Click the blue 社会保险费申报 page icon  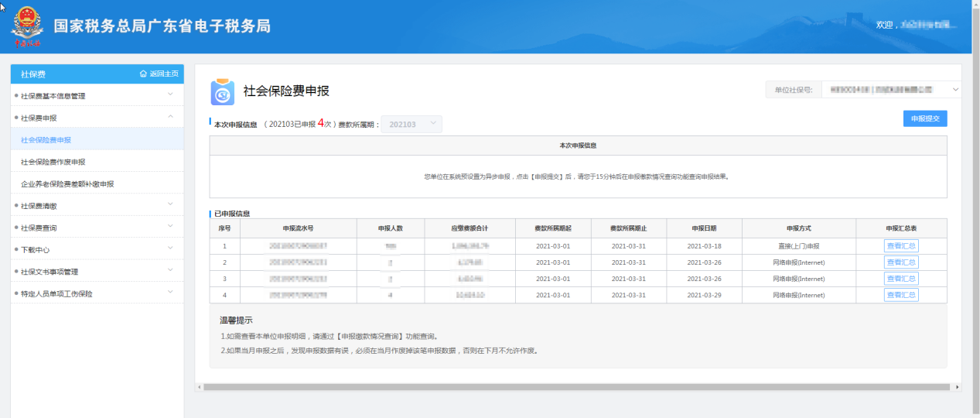(x=223, y=92)
